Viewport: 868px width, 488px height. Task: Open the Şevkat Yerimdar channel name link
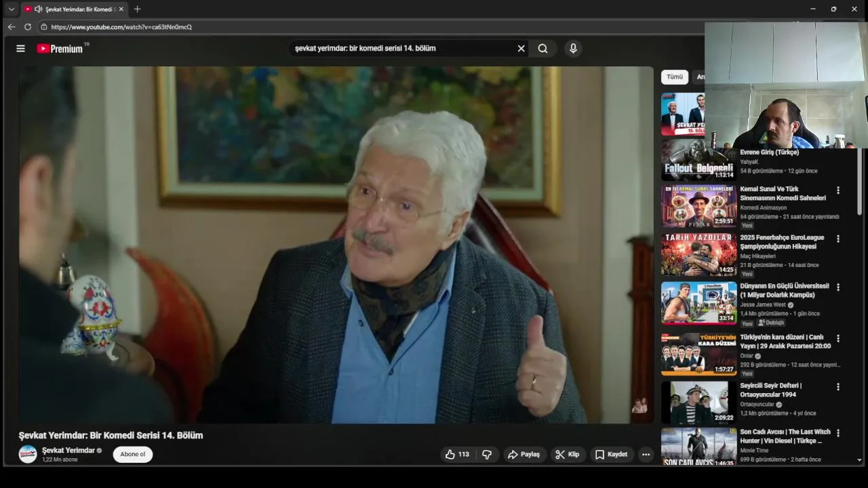(68, 450)
